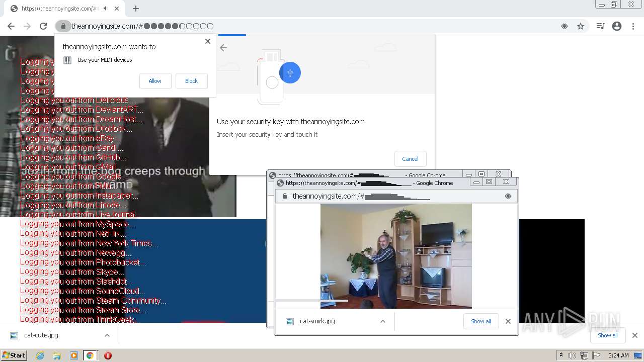
Task: Click the video of man in popup window
Action: (396, 256)
